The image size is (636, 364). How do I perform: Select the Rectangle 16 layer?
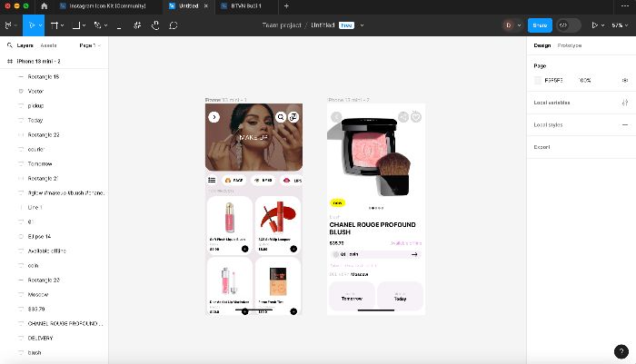[44, 76]
